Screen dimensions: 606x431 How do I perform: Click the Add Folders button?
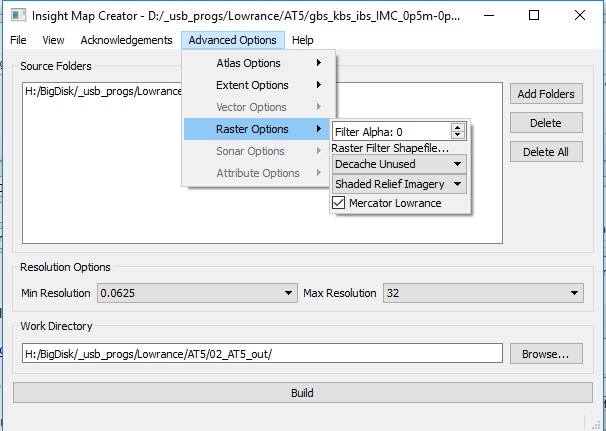click(546, 94)
